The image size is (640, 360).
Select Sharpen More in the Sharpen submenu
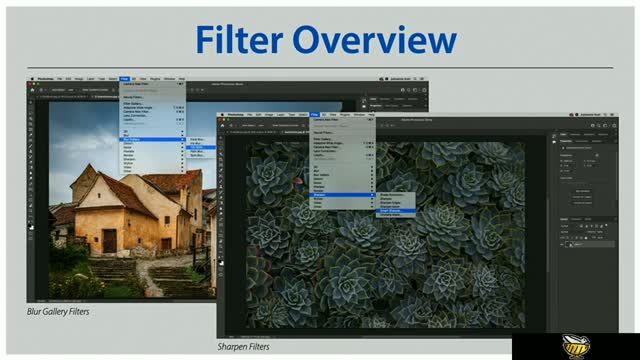pos(396,207)
